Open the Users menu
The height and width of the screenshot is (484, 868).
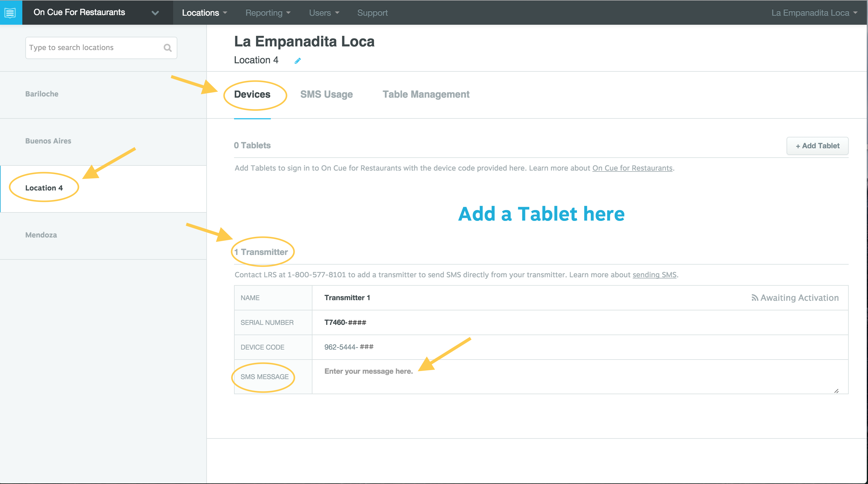click(324, 13)
